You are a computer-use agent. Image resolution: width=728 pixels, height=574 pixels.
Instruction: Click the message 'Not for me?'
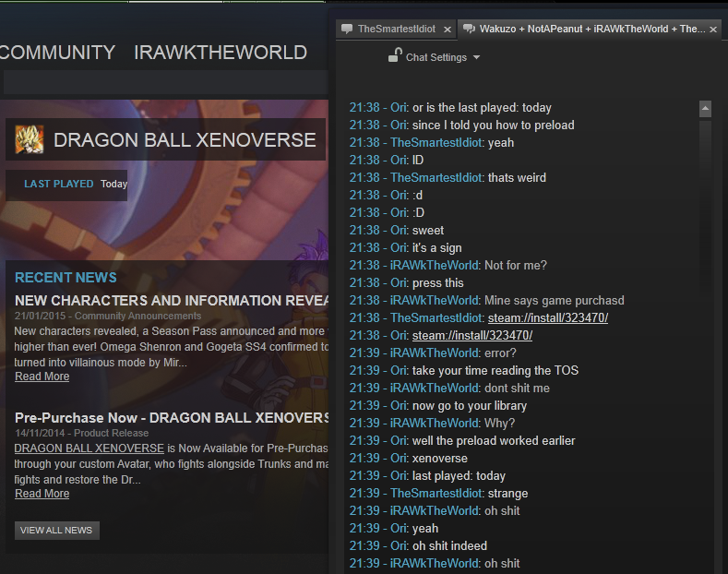tap(516, 265)
